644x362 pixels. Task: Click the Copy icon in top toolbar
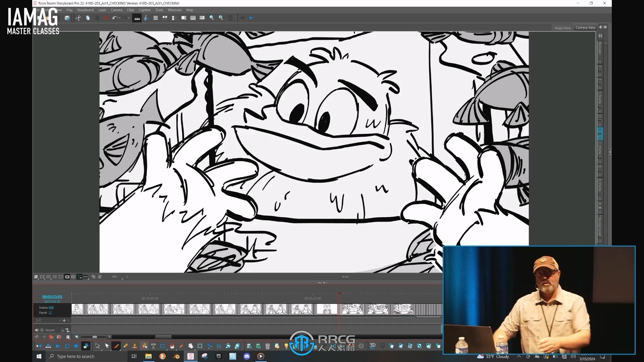(88, 18)
